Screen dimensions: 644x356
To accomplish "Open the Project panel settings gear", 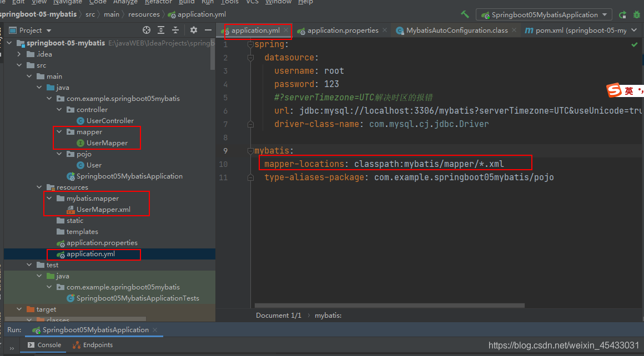I will click(x=193, y=30).
